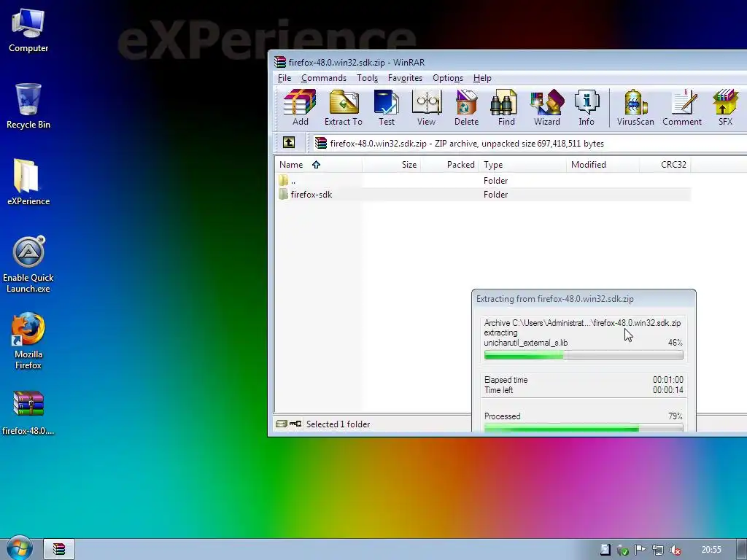Click the drive icon in status bar

pos(282,424)
